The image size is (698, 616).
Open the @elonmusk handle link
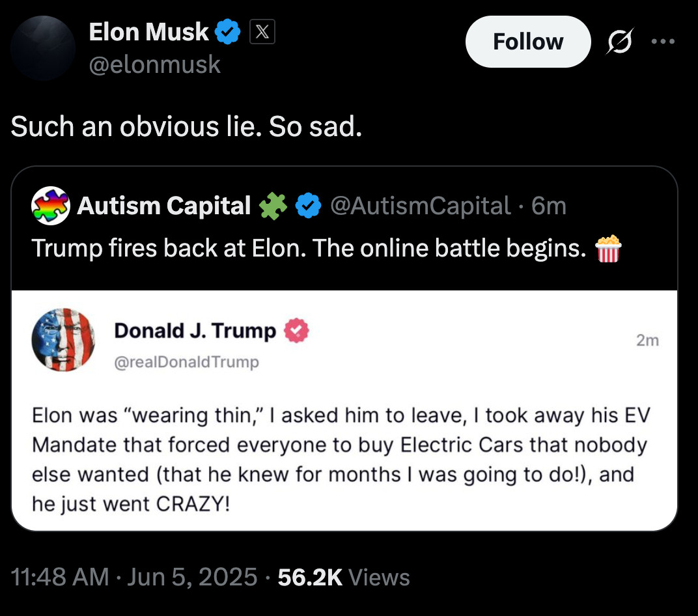coord(155,64)
